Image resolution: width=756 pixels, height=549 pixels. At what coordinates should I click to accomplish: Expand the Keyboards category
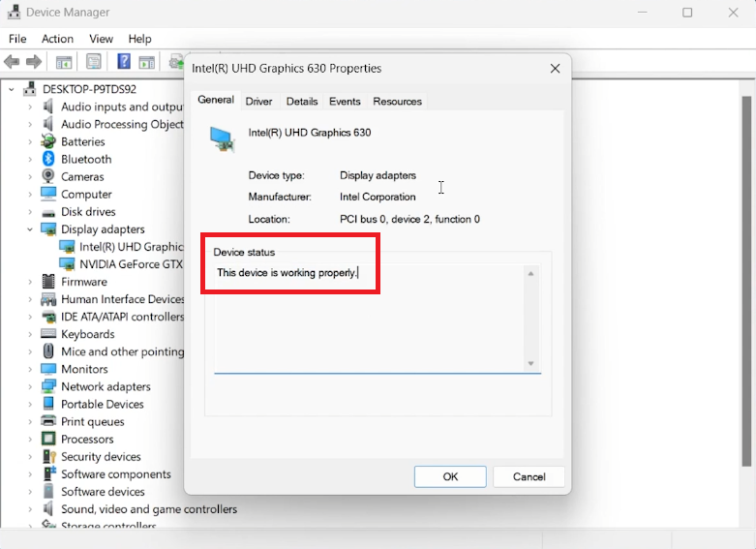(x=30, y=334)
